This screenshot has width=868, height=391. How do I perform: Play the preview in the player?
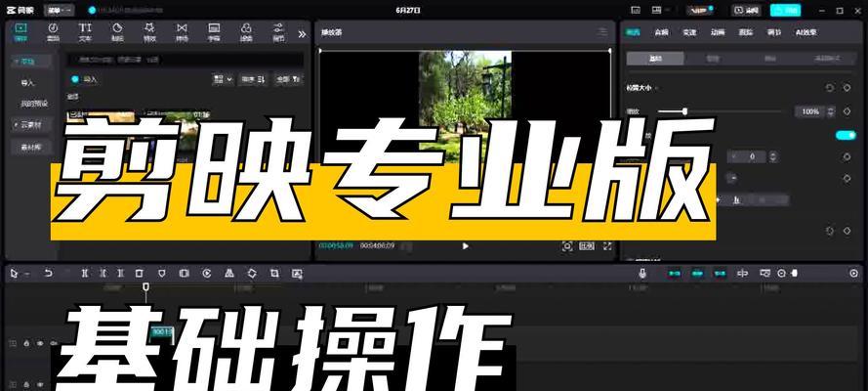(465, 246)
